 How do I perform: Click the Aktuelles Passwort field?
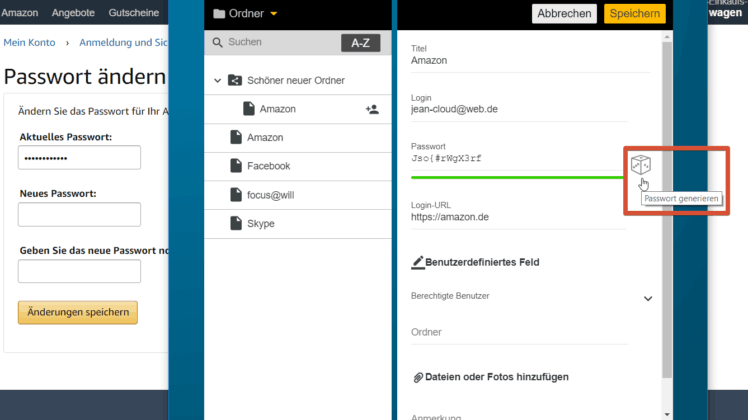pos(79,158)
